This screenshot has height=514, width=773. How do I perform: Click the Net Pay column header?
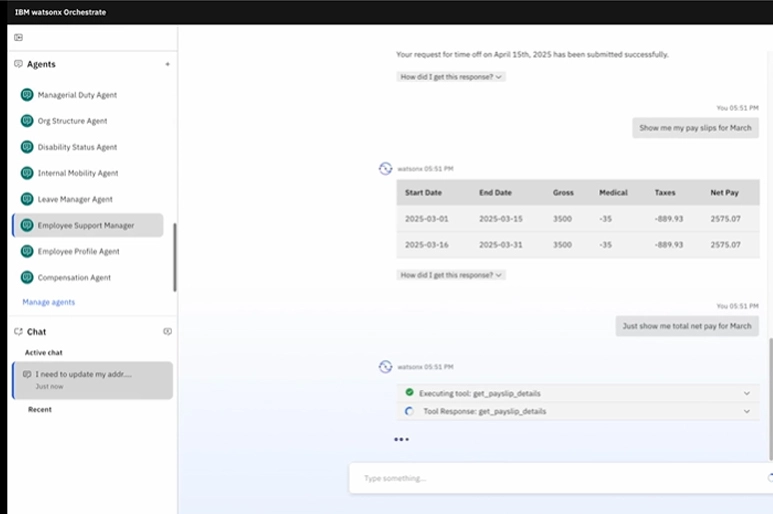pyautogui.click(x=724, y=193)
